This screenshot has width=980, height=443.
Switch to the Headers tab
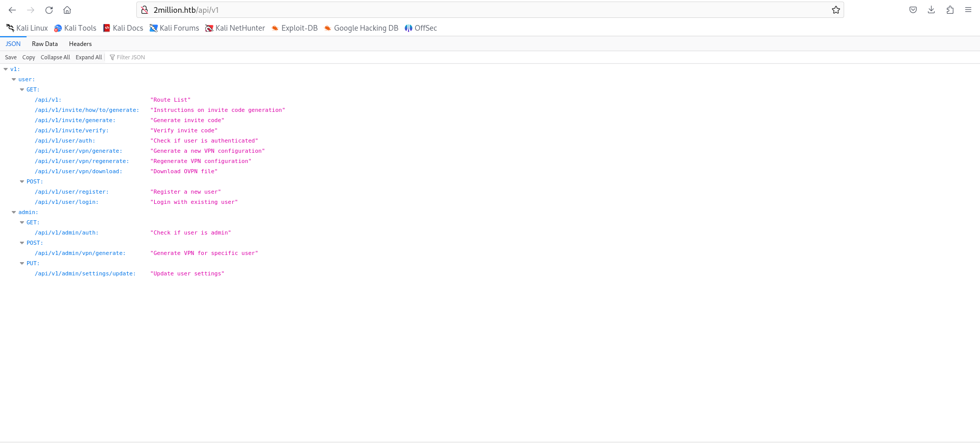click(80, 44)
